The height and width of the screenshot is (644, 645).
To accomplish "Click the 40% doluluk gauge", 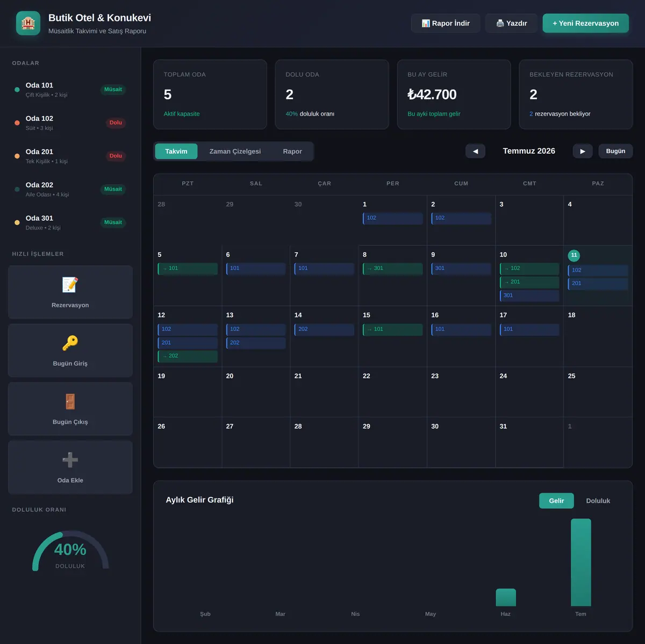I will pos(70,551).
